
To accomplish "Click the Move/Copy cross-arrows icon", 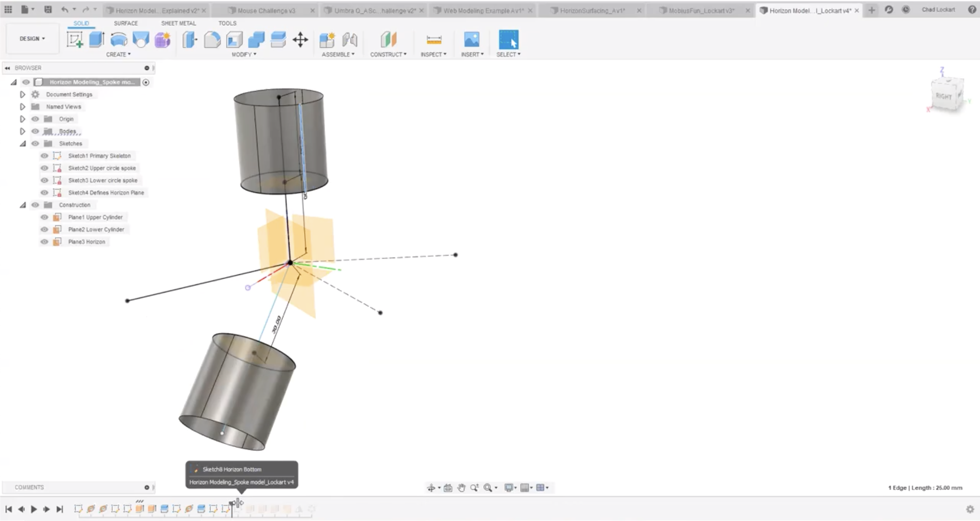I will [x=300, y=40].
